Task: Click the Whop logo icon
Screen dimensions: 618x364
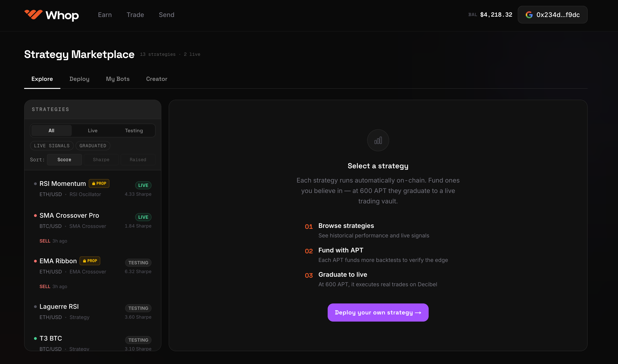Action: click(33, 15)
